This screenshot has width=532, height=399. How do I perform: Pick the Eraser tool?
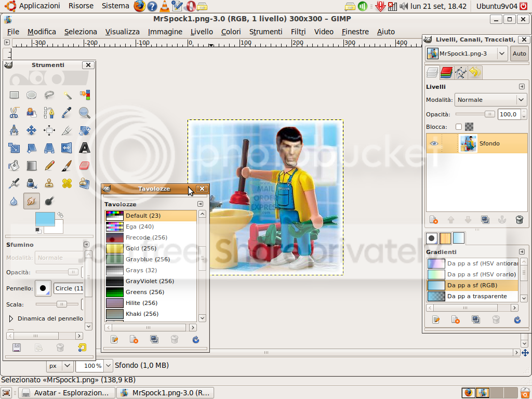point(85,166)
